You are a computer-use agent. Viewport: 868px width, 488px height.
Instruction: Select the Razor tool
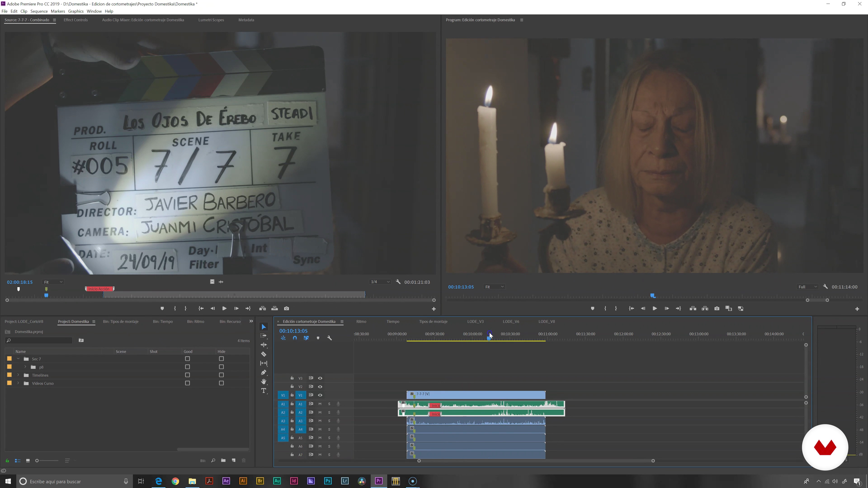(x=264, y=354)
